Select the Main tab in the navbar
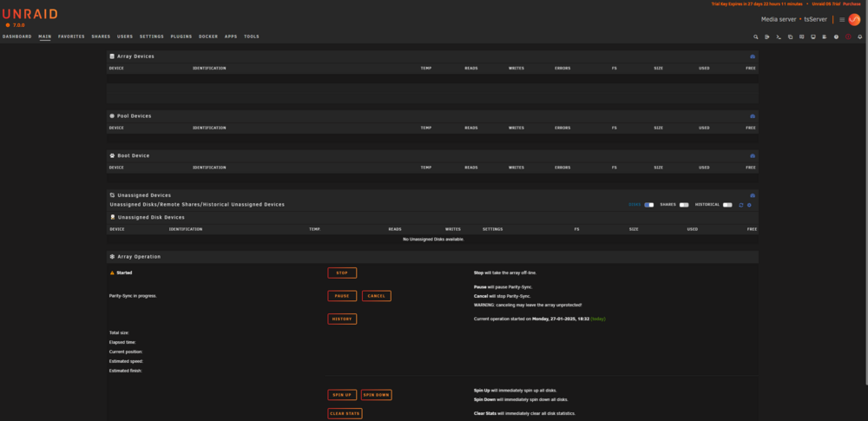868x421 pixels. 45,36
